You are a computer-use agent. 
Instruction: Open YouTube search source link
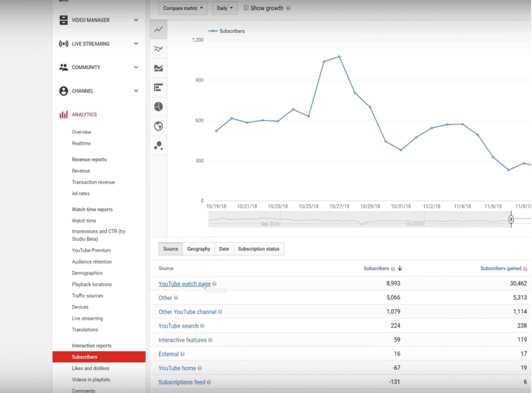coord(178,326)
